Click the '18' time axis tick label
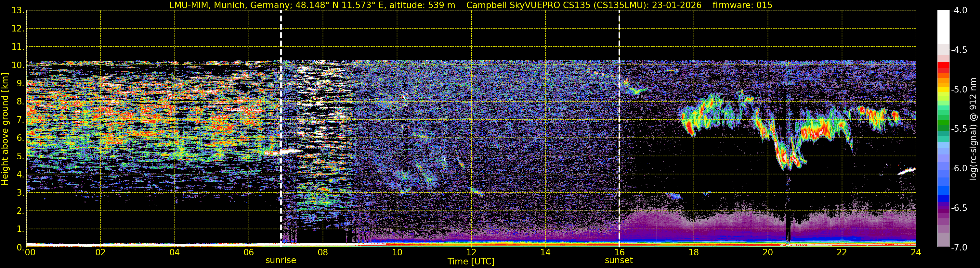Screen dimensions: 980x268 694,252
